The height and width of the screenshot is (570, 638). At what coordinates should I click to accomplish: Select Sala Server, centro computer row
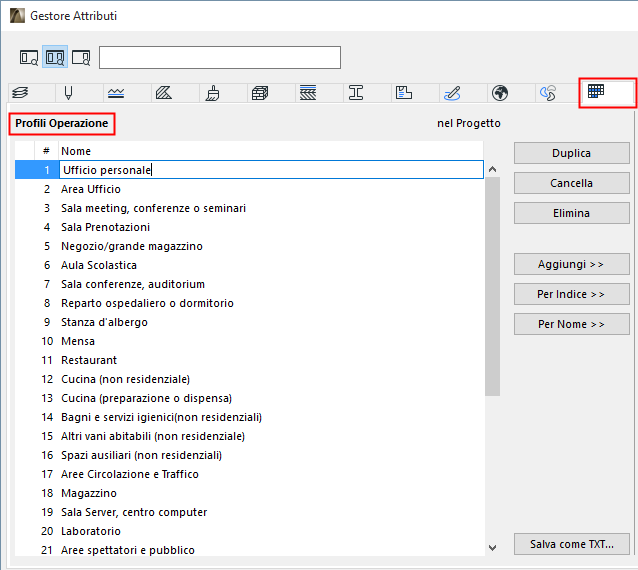click(x=249, y=512)
